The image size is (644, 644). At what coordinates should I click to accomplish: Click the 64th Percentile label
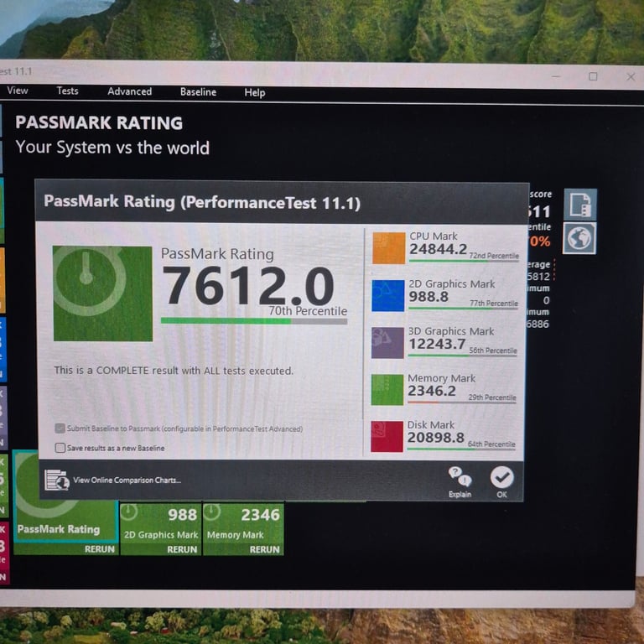point(491,444)
